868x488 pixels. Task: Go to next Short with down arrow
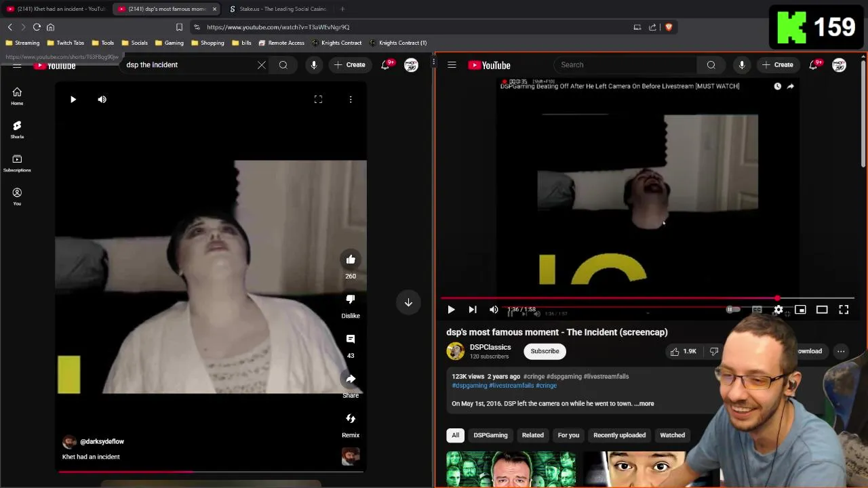tap(408, 303)
